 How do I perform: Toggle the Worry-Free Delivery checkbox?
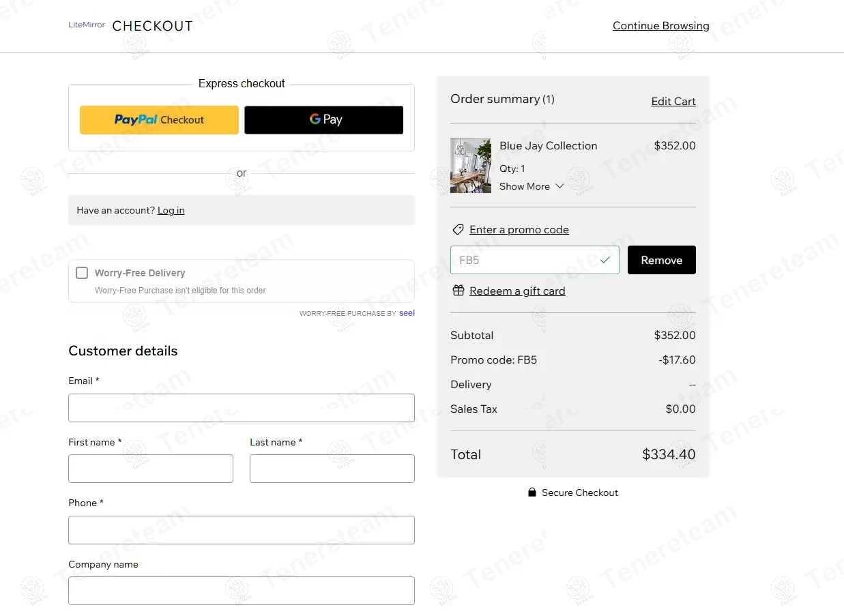[82, 273]
